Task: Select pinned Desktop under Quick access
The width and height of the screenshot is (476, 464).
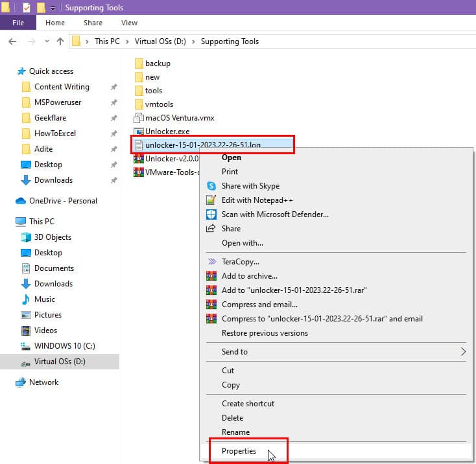Action: point(48,165)
